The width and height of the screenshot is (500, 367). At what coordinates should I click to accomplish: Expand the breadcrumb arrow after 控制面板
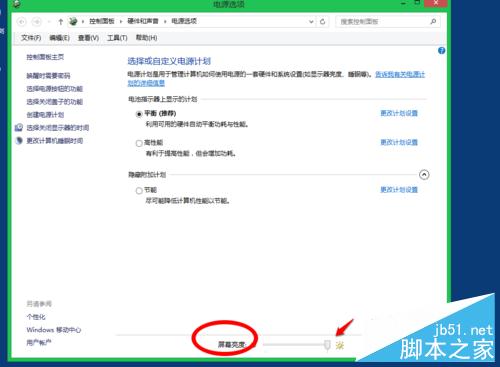click(x=121, y=22)
